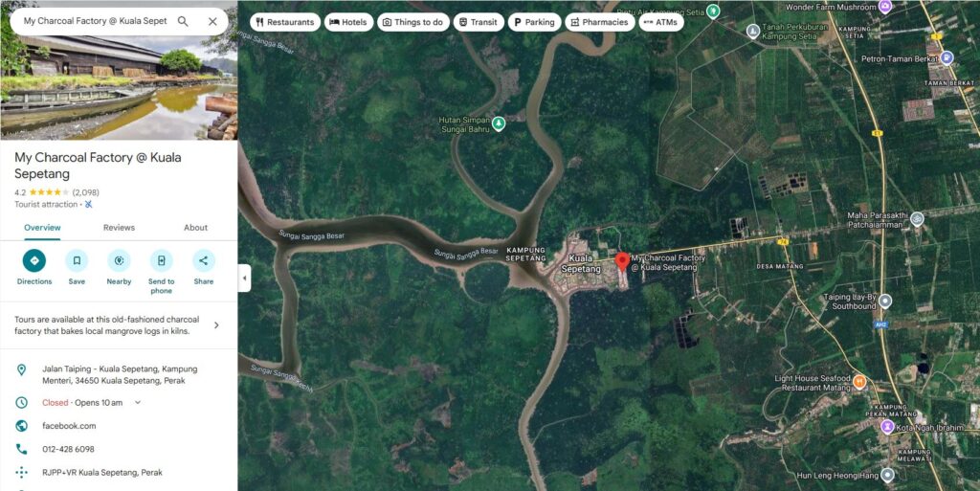Click the search magnifier icon

click(x=183, y=21)
